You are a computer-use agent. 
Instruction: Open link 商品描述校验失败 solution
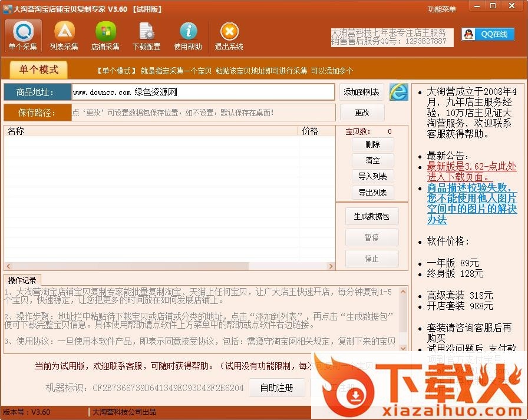(472, 204)
